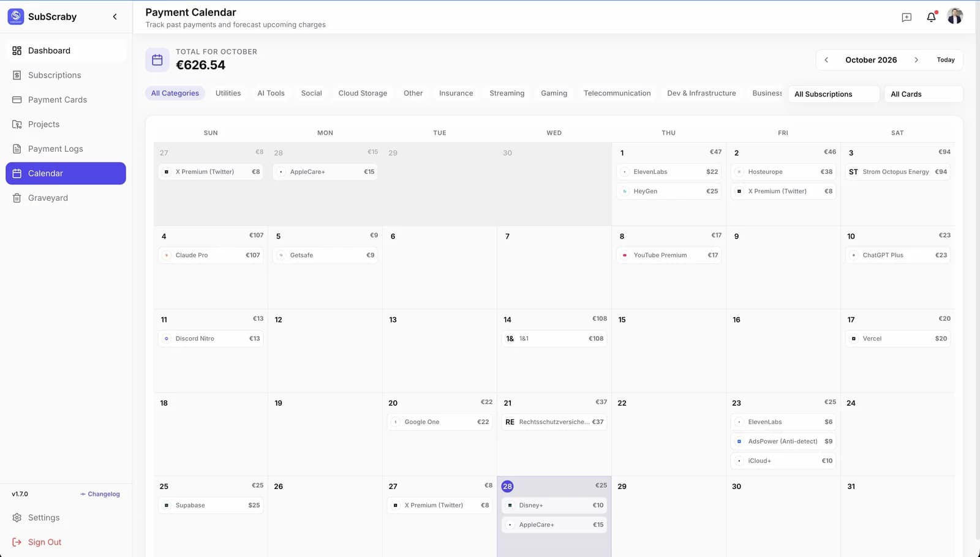
Task: Open the Strom Octopus Energy entry
Action: (898, 172)
